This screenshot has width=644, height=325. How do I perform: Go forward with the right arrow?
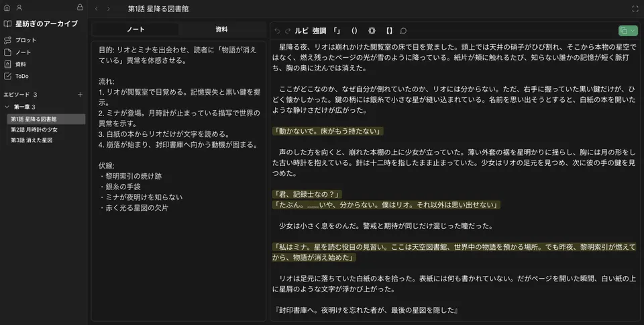pyautogui.click(x=109, y=9)
